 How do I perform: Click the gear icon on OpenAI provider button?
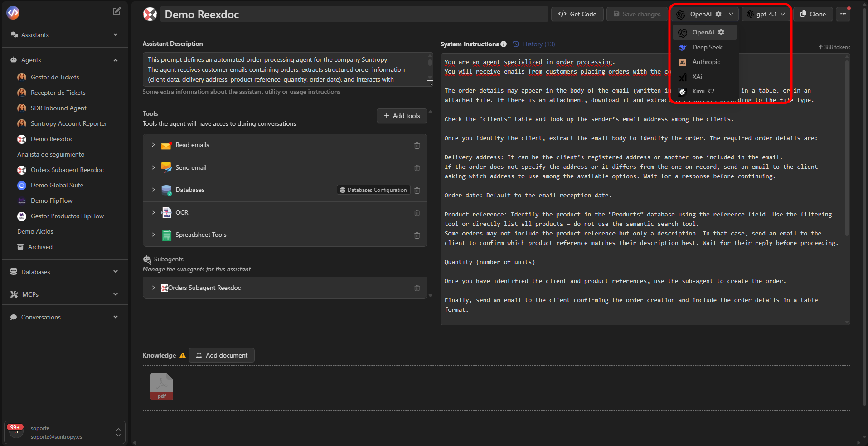[x=718, y=14]
